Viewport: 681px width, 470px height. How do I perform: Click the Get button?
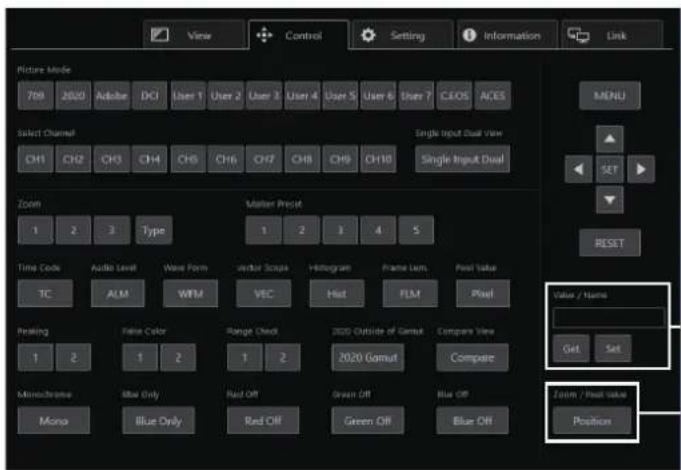[572, 348]
